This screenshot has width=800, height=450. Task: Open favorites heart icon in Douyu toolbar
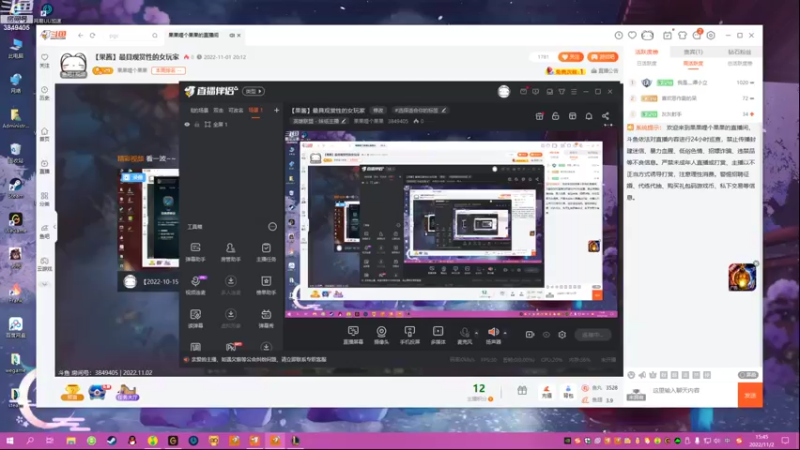point(632,35)
